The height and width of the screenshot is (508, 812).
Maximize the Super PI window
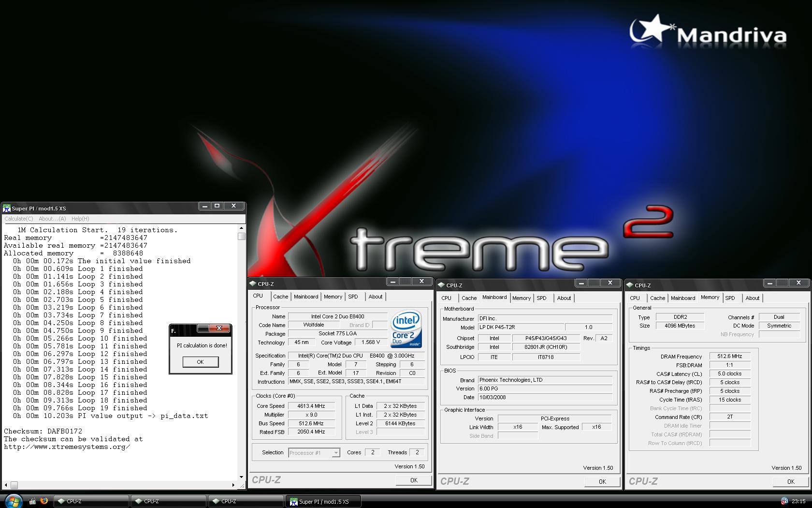click(217, 206)
